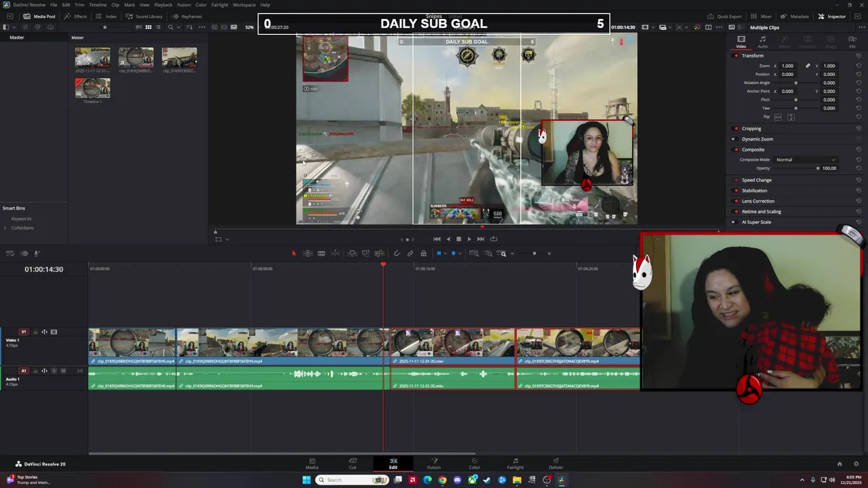Open the Sound Library panel
Image resolution: width=868 pixels, height=488 pixels.
click(x=144, y=16)
